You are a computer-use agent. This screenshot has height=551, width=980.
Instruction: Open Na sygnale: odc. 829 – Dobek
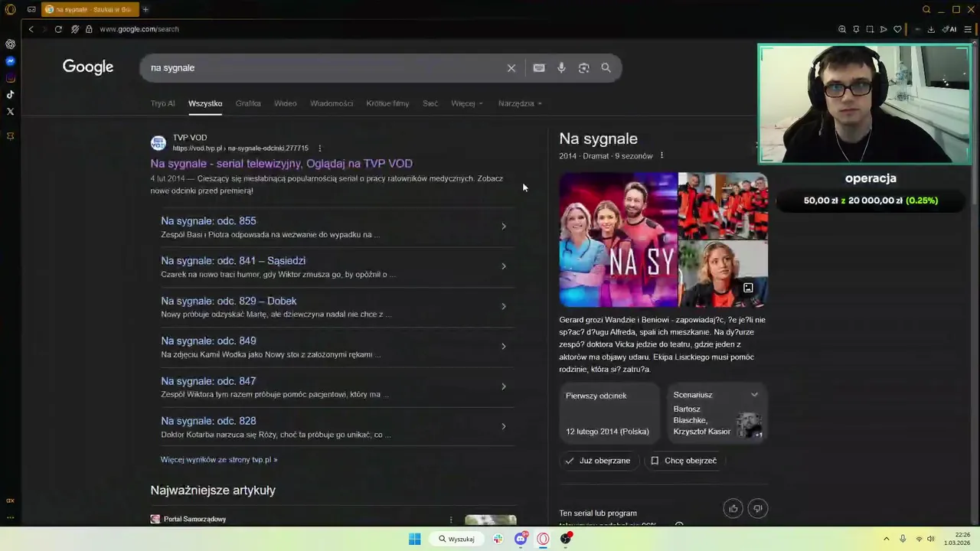(228, 302)
